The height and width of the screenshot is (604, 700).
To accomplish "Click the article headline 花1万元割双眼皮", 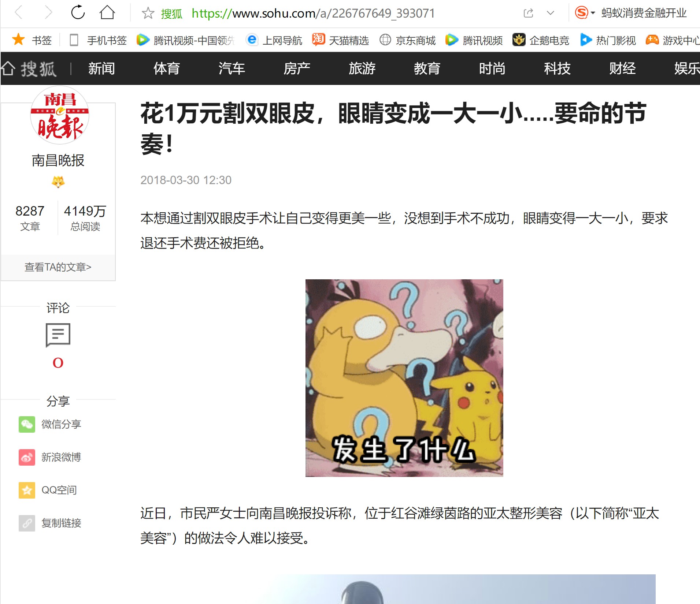I will 393,128.
